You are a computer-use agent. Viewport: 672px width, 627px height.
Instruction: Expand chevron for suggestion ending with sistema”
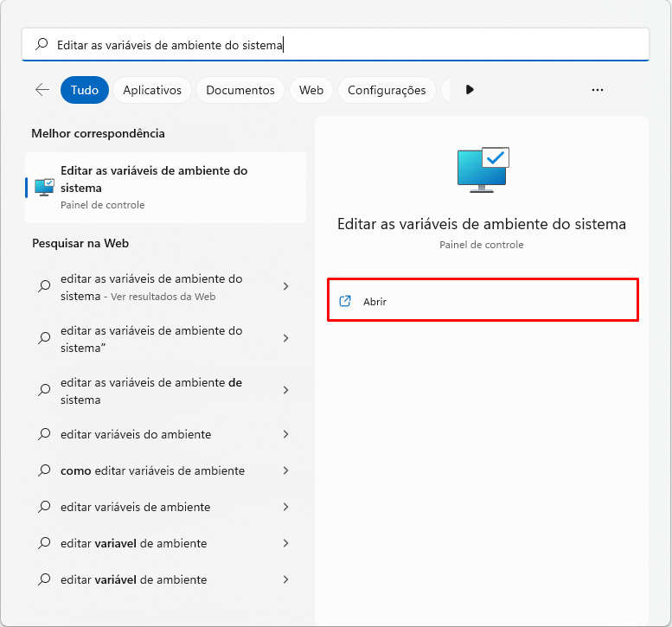(286, 338)
